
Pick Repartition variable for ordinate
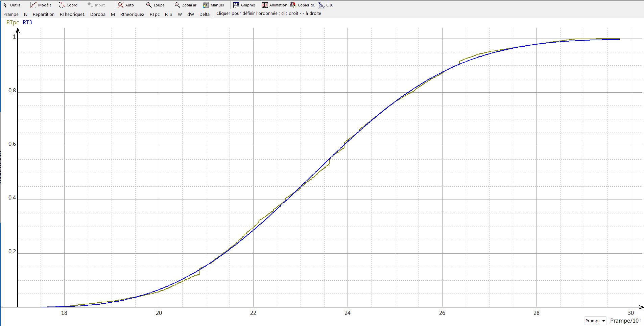(x=44, y=14)
